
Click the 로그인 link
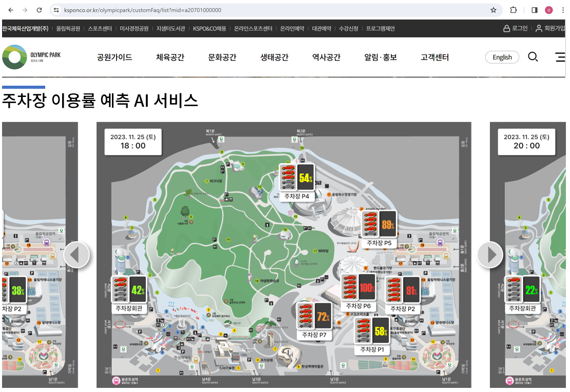(516, 28)
